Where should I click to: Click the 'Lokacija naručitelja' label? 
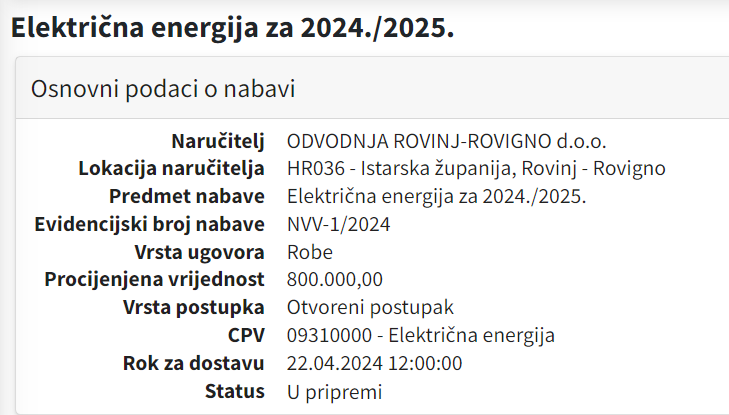(171, 168)
